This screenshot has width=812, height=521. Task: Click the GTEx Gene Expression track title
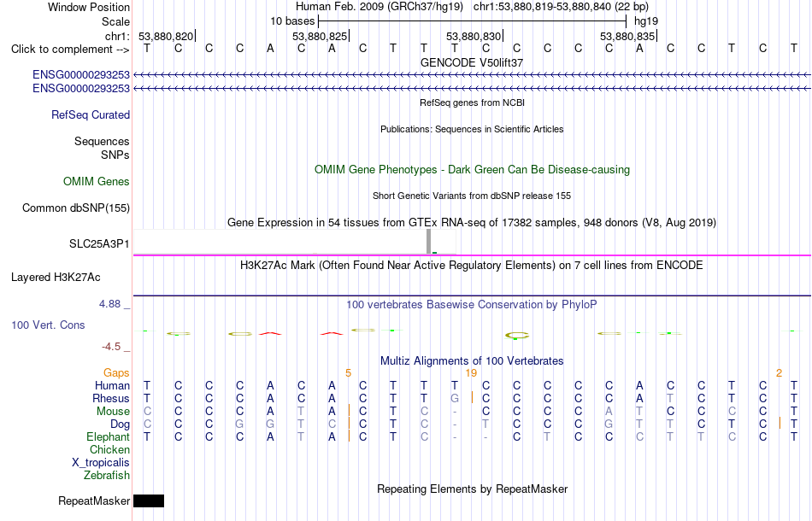pos(472,222)
